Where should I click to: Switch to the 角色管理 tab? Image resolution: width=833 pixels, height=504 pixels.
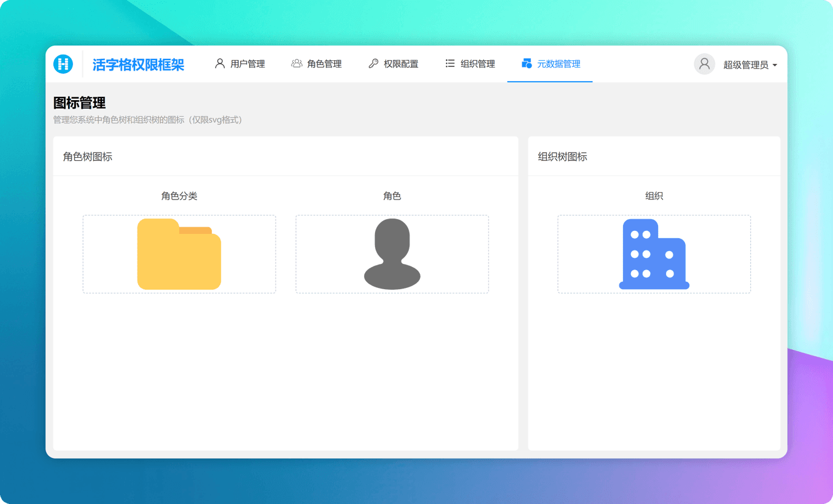(316, 64)
